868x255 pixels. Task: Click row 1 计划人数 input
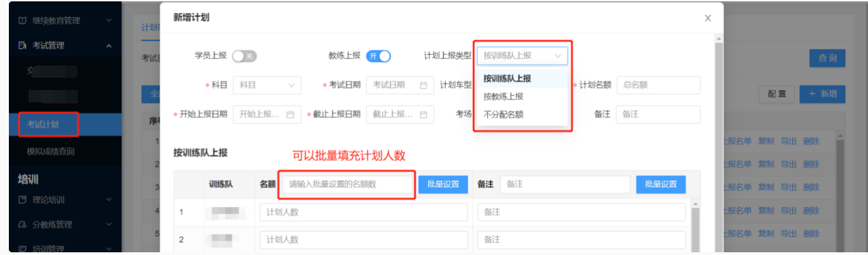coord(364,212)
